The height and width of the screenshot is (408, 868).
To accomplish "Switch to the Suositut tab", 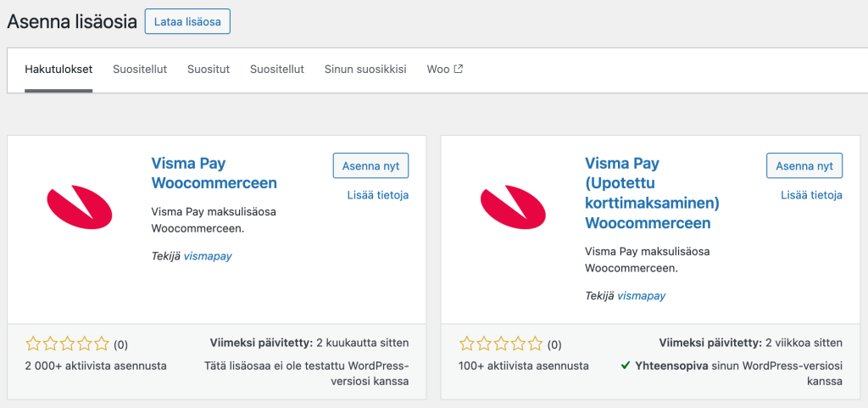I will 209,70.
